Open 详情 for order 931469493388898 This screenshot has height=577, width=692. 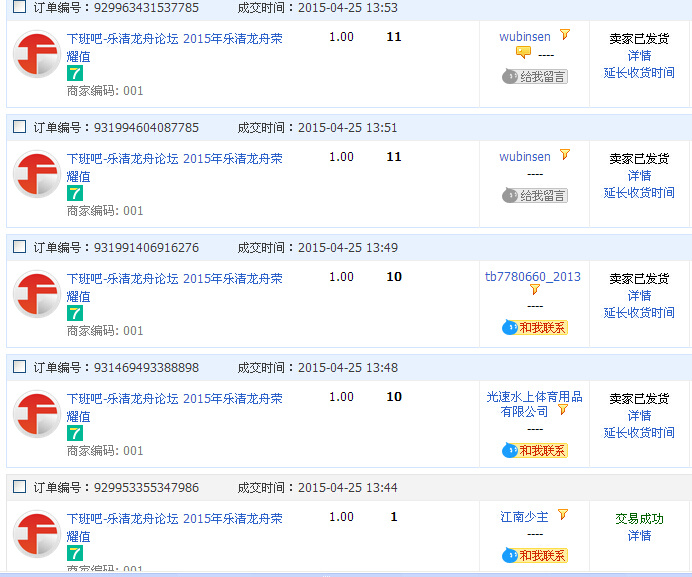tap(639, 416)
